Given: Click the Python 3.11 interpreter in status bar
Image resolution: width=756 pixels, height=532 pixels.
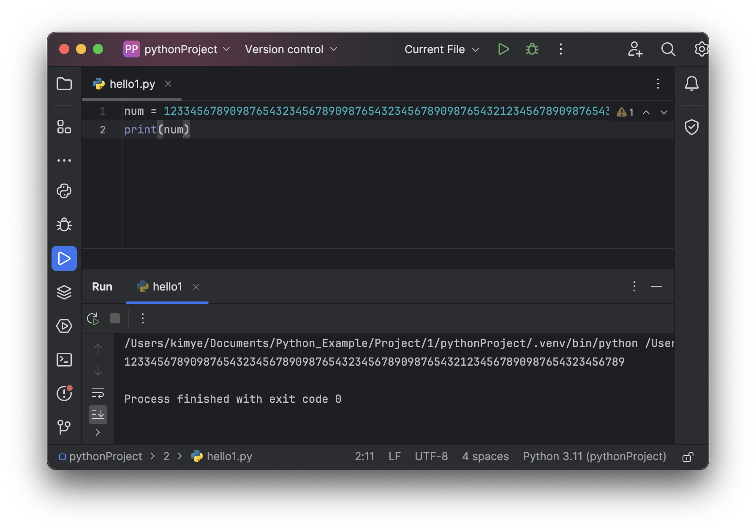Looking at the screenshot, I should click(x=594, y=456).
